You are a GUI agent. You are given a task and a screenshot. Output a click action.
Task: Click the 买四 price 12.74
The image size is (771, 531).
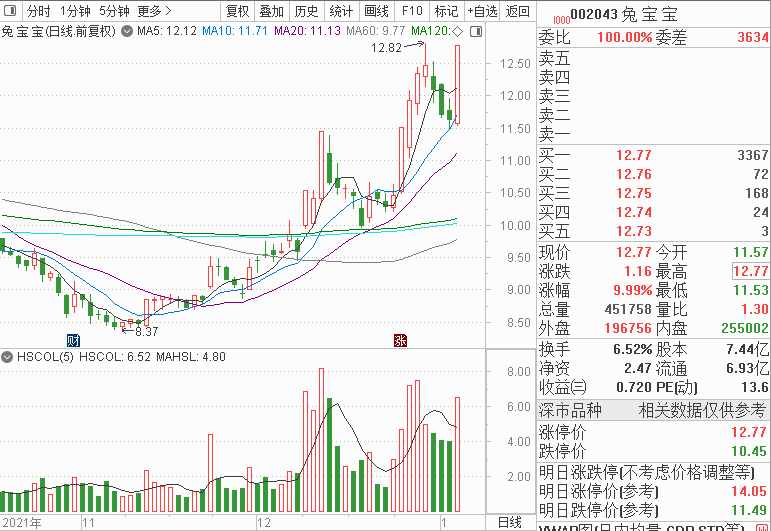634,212
